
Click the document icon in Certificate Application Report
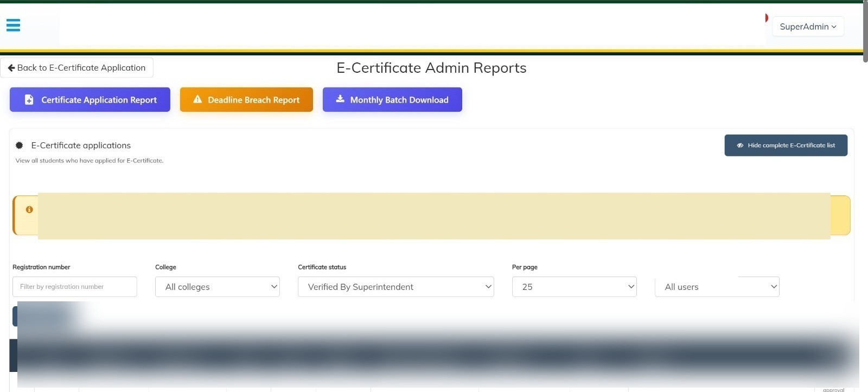29,100
